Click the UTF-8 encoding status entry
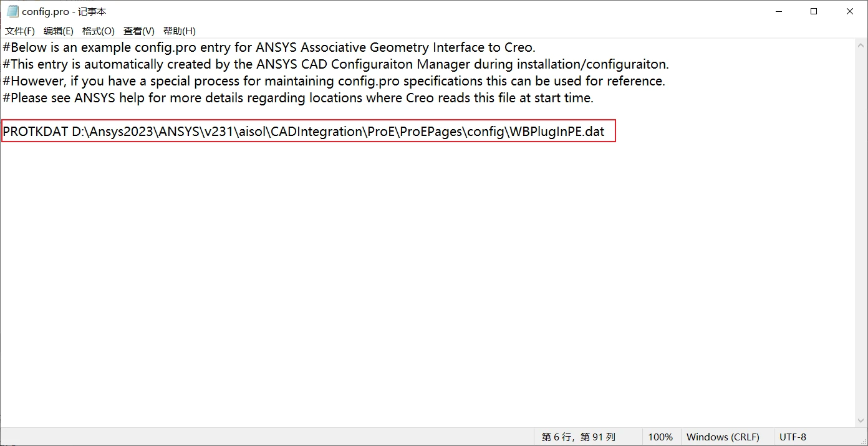The width and height of the screenshot is (868, 446). click(793, 437)
